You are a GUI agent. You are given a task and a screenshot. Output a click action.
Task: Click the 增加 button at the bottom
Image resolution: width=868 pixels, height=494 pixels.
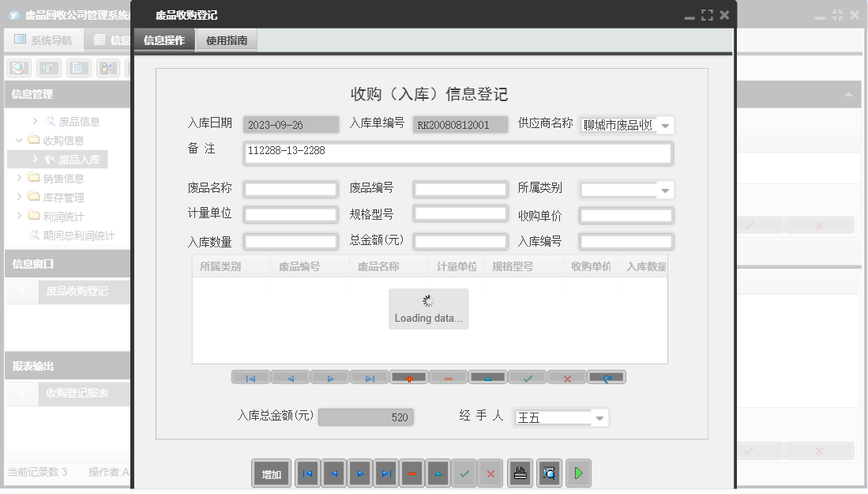coord(271,473)
